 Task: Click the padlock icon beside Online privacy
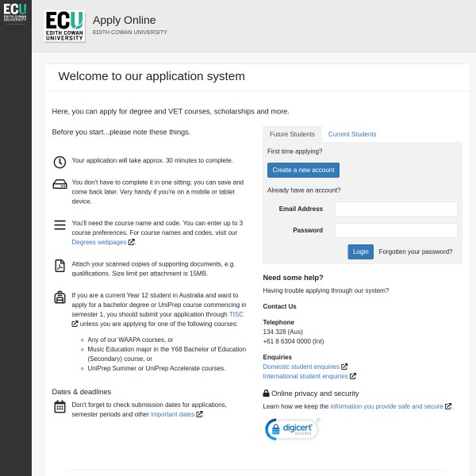(267, 393)
